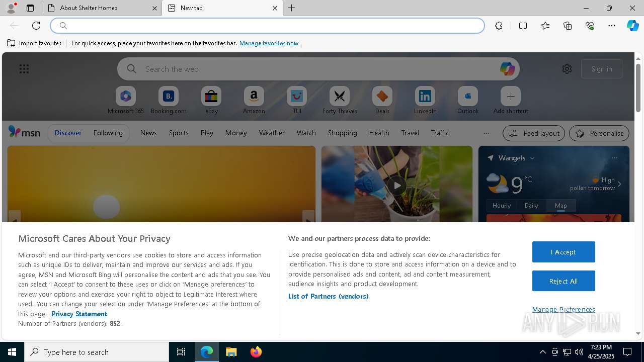Image resolution: width=644 pixels, height=362 pixels.
Task: Click Manage favorites now link
Action: (x=269, y=43)
